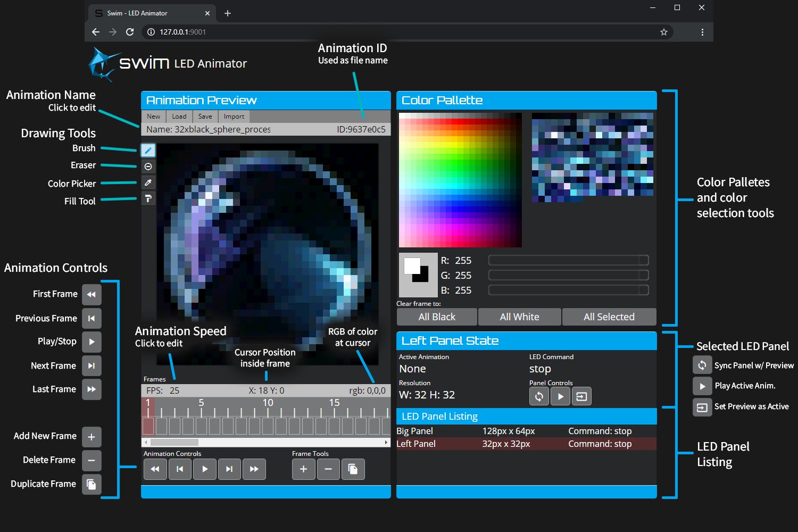The width and height of the screenshot is (798, 532).
Task: Jump to last frame in Animation Preview controls
Action: [x=254, y=469]
